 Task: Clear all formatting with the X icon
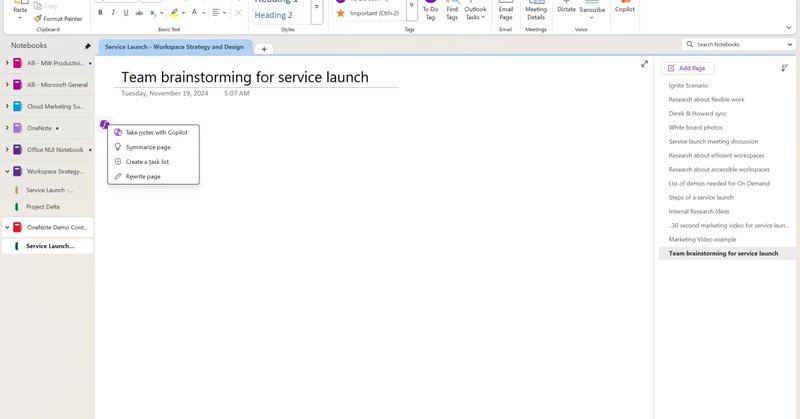[238, 13]
